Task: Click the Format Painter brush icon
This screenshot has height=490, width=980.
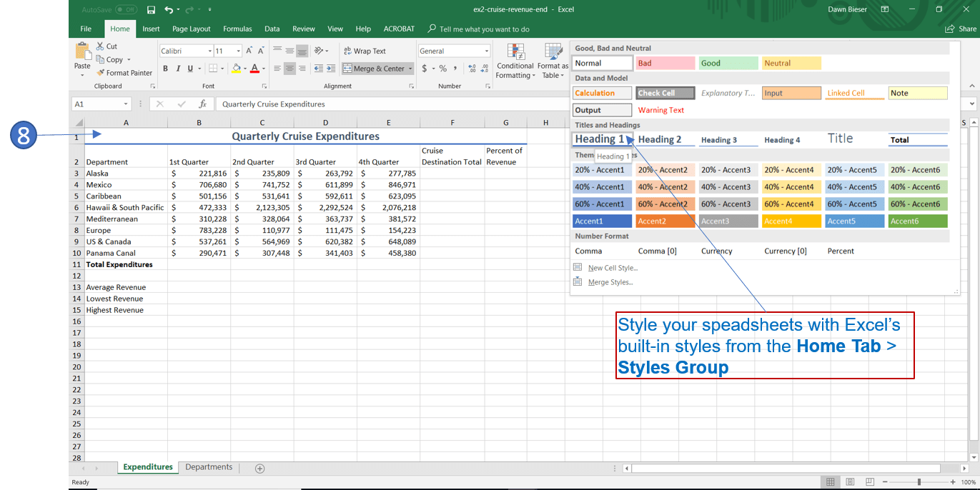Action: coord(101,73)
